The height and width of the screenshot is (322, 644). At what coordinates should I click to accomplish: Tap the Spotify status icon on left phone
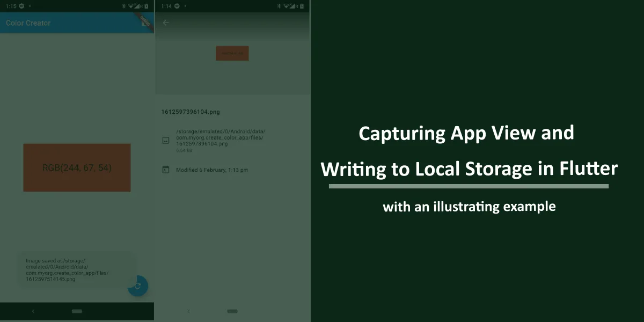21,6
